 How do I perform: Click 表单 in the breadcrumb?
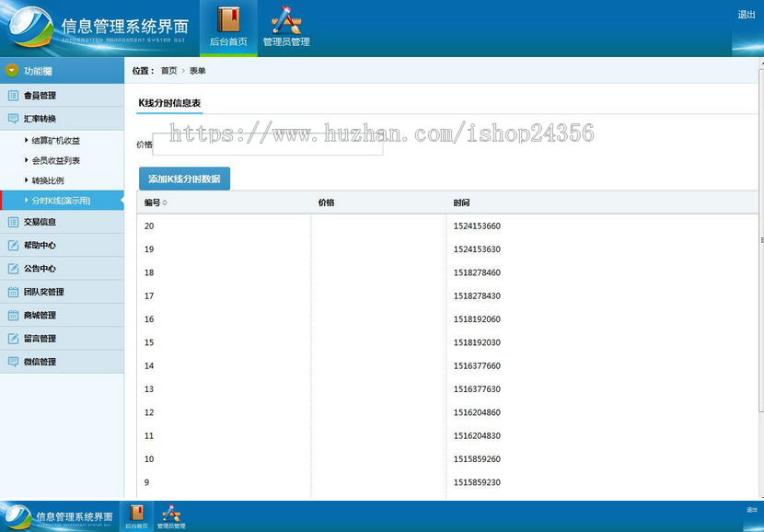[x=197, y=71]
